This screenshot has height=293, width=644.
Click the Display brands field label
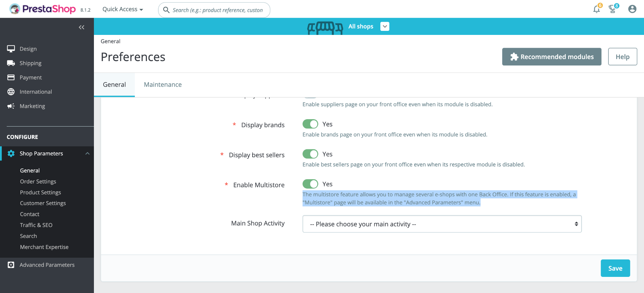tap(263, 125)
